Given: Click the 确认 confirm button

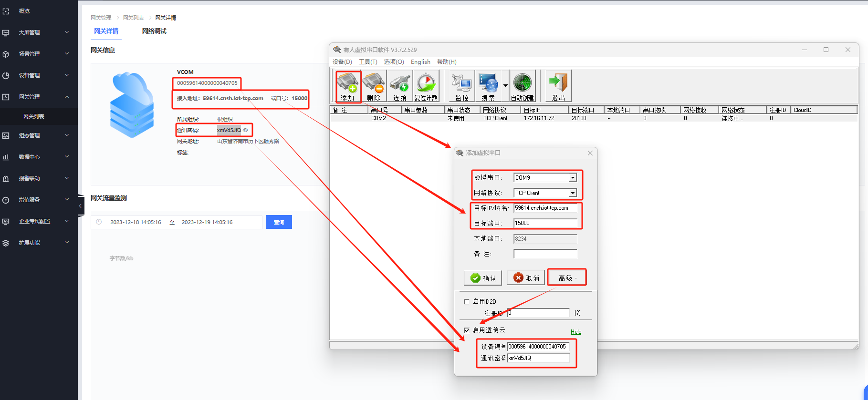Looking at the screenshot, I should coord(483,278).
